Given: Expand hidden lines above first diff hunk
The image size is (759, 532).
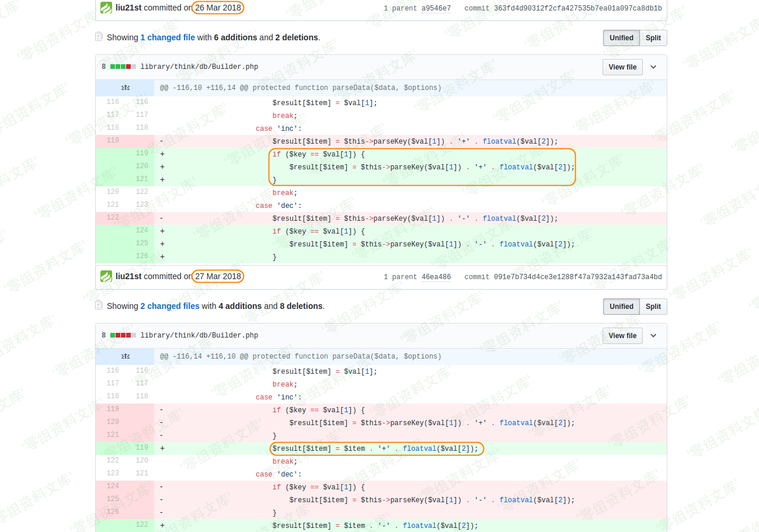Looking at the screenshot, I should point(125,88).
